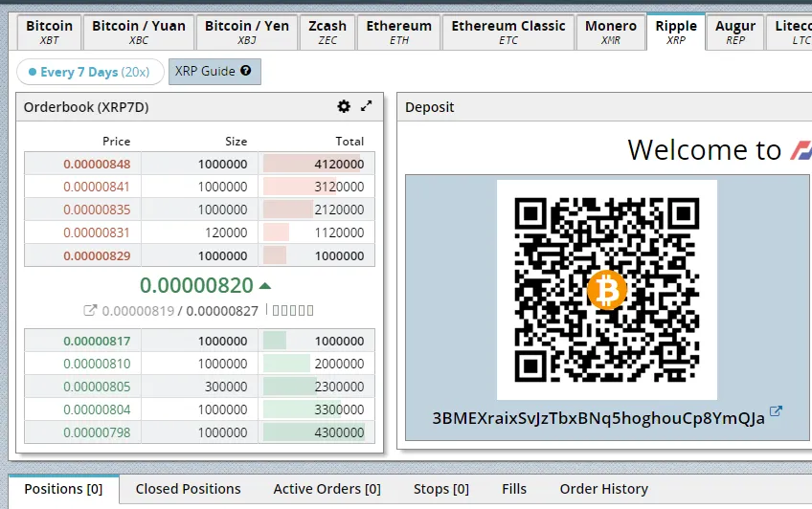Open the Fills tab
Image resolution: width=812 pixels, height=509 pixels.
tap(514, 489)
